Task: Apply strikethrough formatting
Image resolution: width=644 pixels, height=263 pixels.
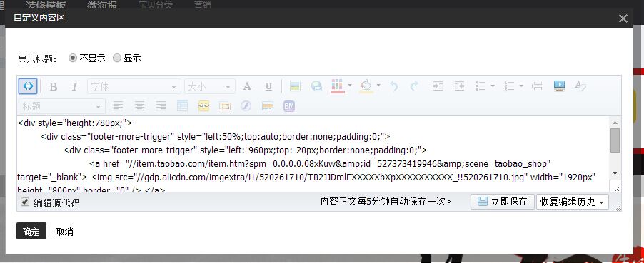Action: pos(246,86)
